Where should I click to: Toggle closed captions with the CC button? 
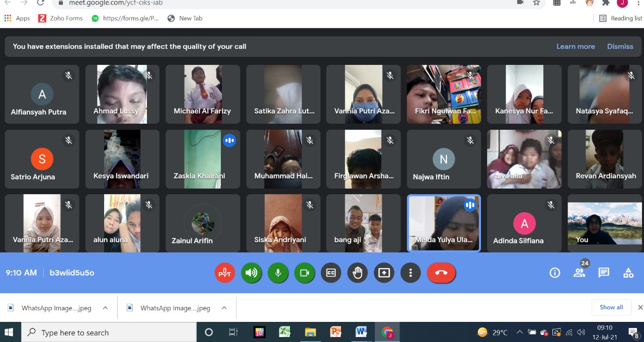(x=331, y=273)
